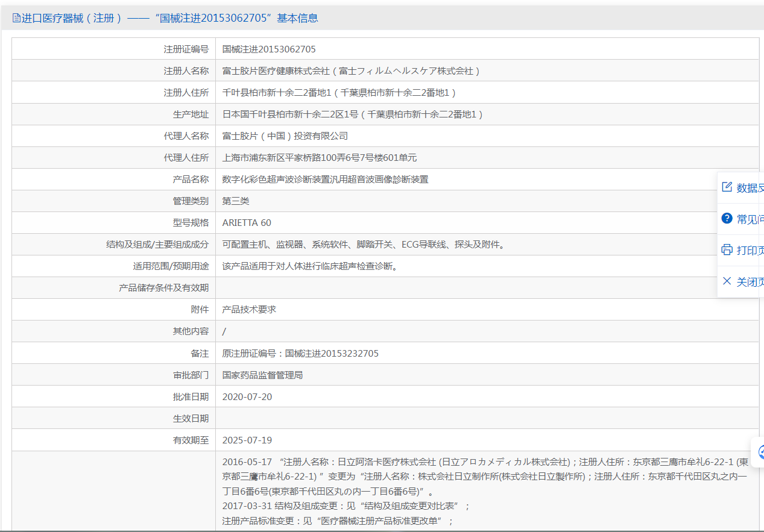Click the 型号规格 label
The image size is (764, 532).
tap(191, 223)
